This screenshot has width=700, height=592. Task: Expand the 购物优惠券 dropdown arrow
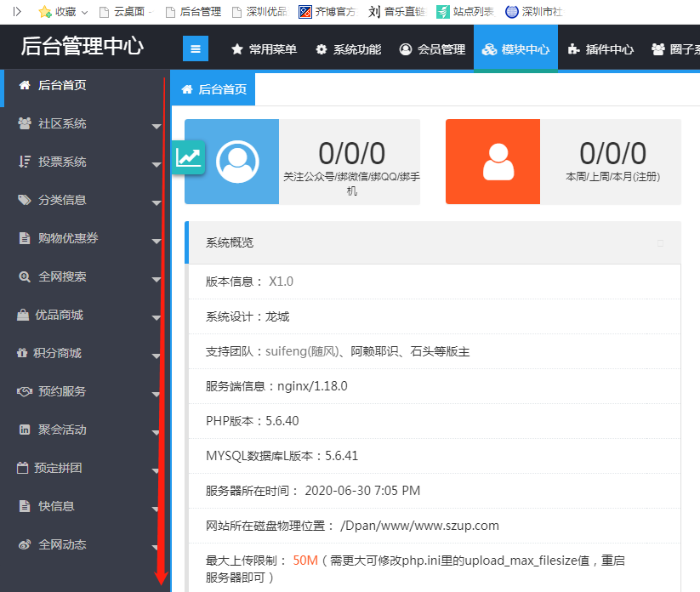tap(156, 242)
